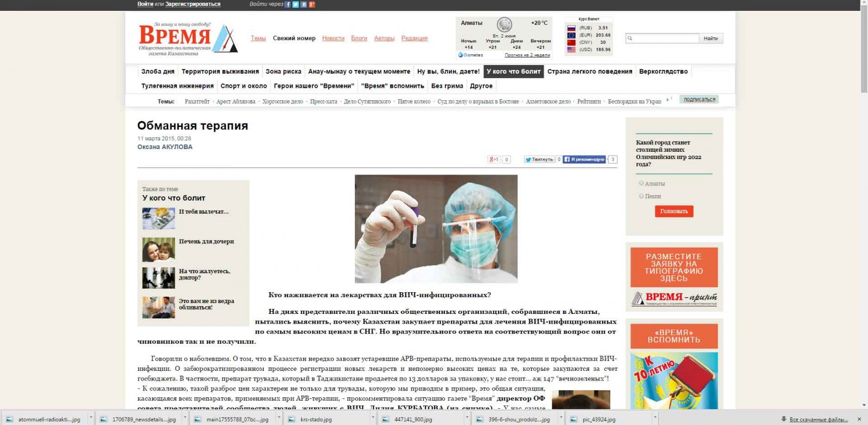
Task: Click the Facebook 'Я рекомендую' button
Action: (x=584, y=159)
